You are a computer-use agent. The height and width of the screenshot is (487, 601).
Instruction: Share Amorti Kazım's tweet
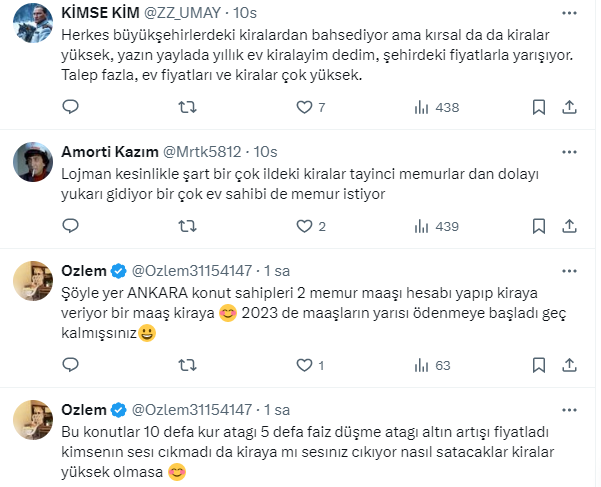coord(569,227)
